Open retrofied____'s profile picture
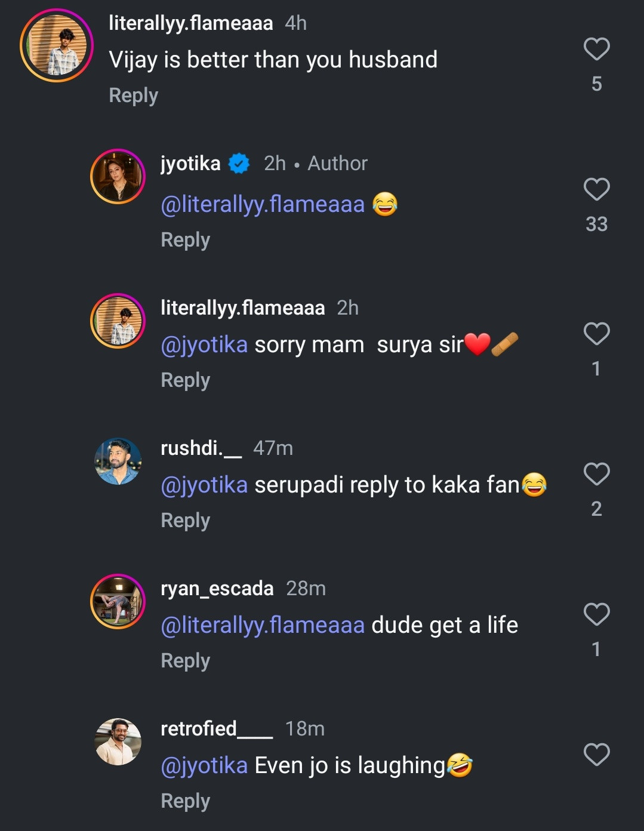 pyautogui.click(x=118, y=741)
